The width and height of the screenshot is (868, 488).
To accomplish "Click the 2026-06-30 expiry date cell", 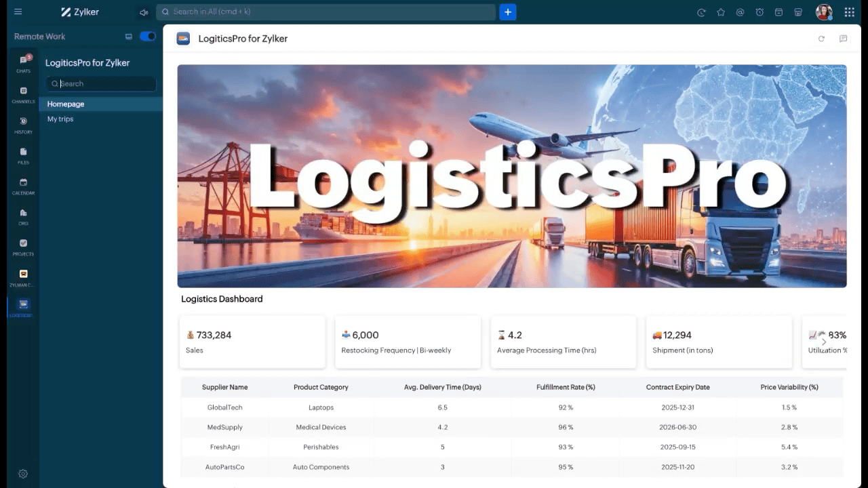I will [x=678, y=427].
